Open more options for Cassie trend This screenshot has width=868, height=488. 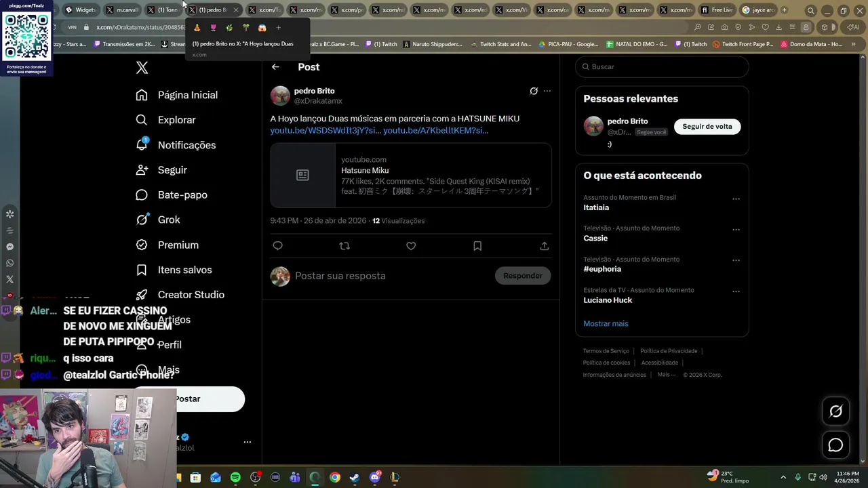[x=736, y=230]
